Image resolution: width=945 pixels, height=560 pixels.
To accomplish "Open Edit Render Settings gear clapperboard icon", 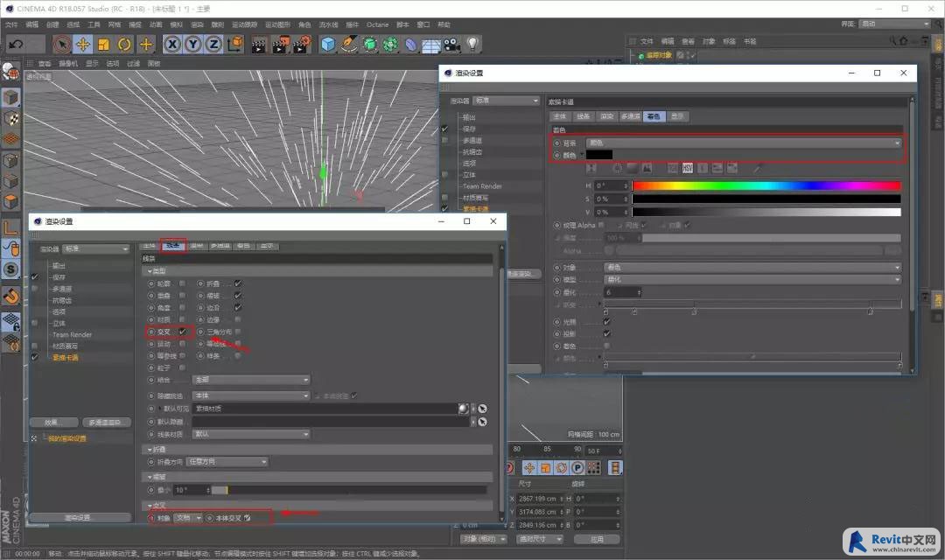I will point(301,44).
